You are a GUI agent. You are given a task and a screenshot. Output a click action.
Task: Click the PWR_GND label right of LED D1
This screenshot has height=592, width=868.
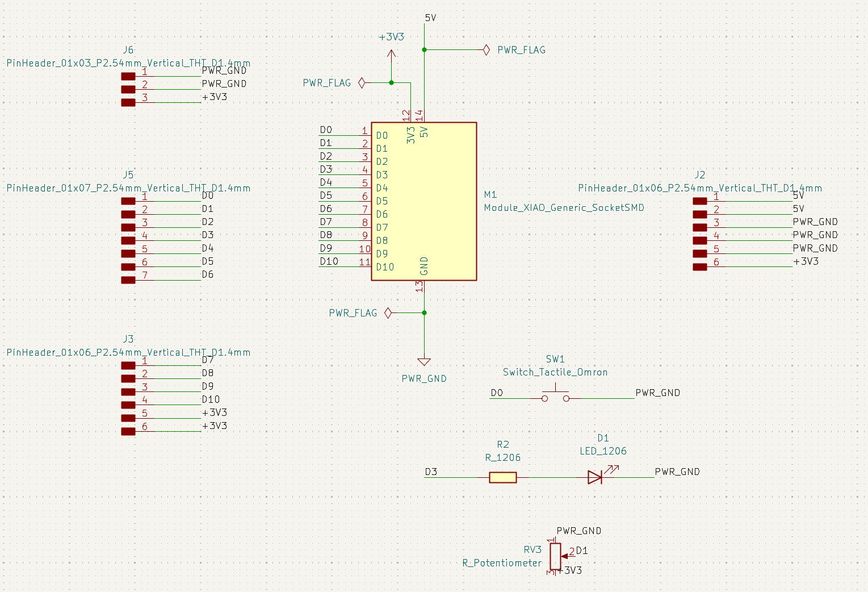678,472
